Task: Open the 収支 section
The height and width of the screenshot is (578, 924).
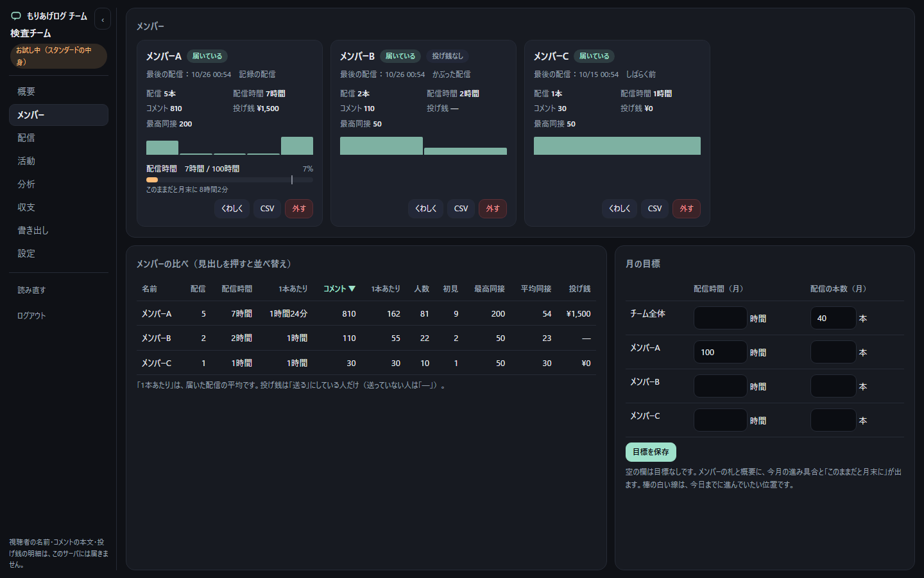Action: tap(58, 207)
